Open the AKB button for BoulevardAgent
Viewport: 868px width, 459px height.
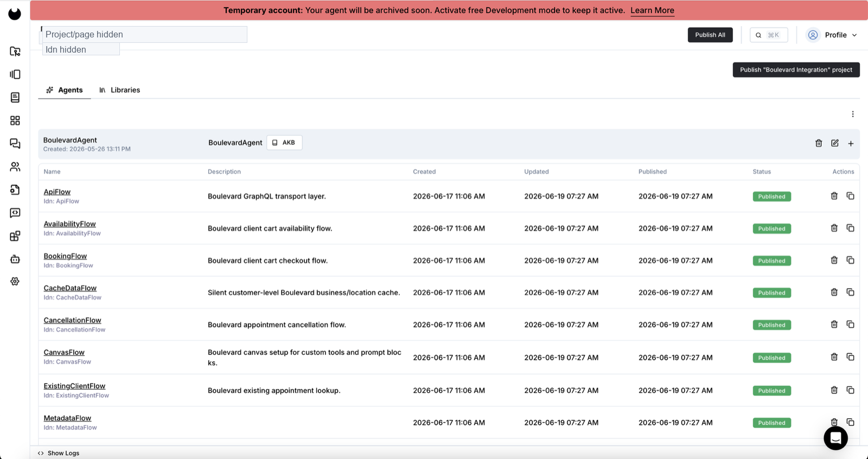coord(284,143)
